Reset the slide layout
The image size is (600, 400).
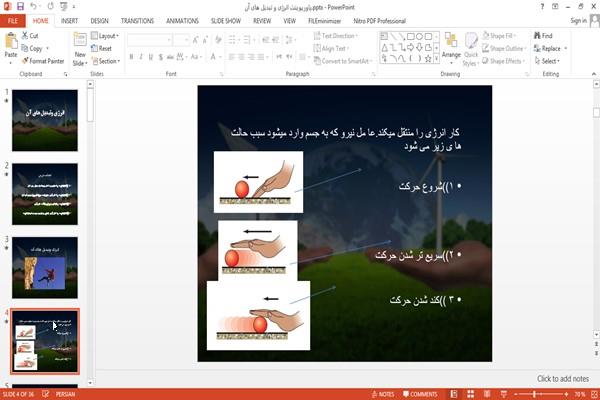[101, 48]
